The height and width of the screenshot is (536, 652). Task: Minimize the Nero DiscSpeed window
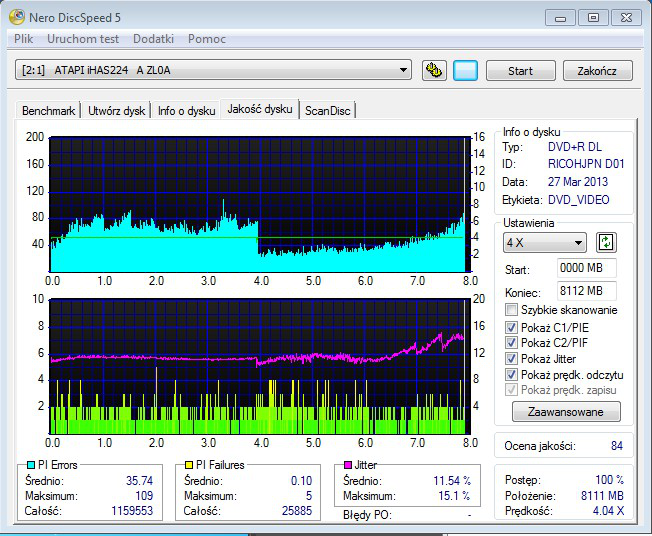[560, 18]
